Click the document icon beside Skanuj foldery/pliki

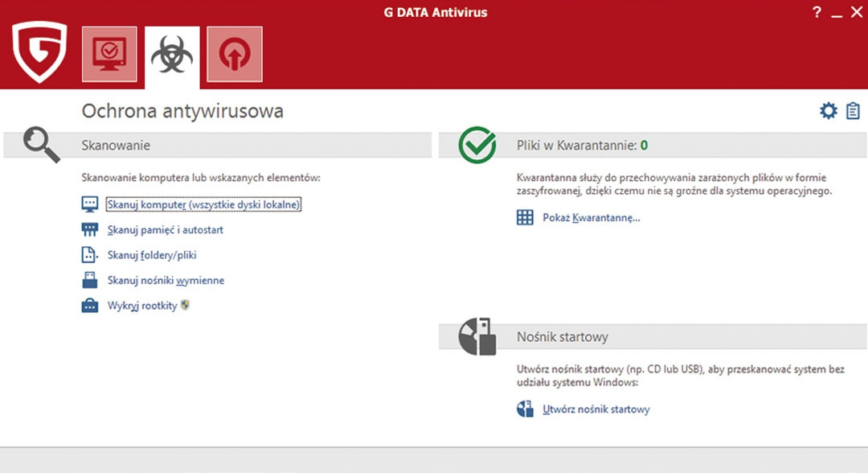click(x=90, y=254)
